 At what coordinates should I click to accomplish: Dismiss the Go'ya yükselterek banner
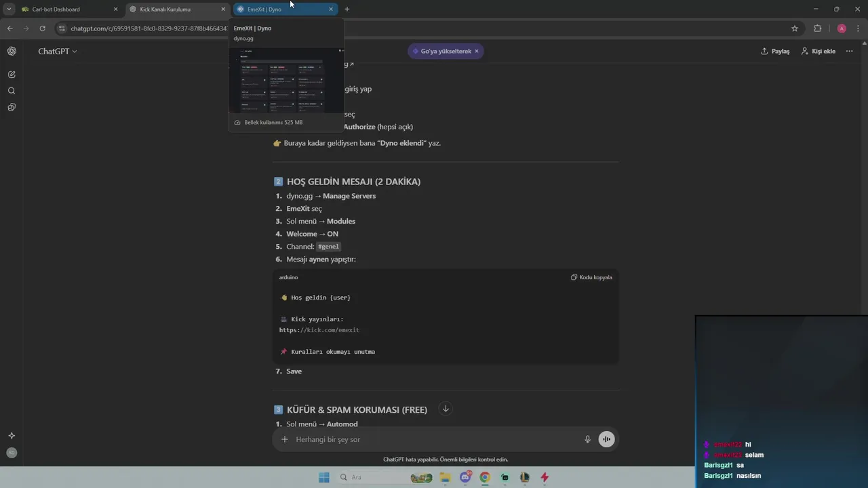477,51
